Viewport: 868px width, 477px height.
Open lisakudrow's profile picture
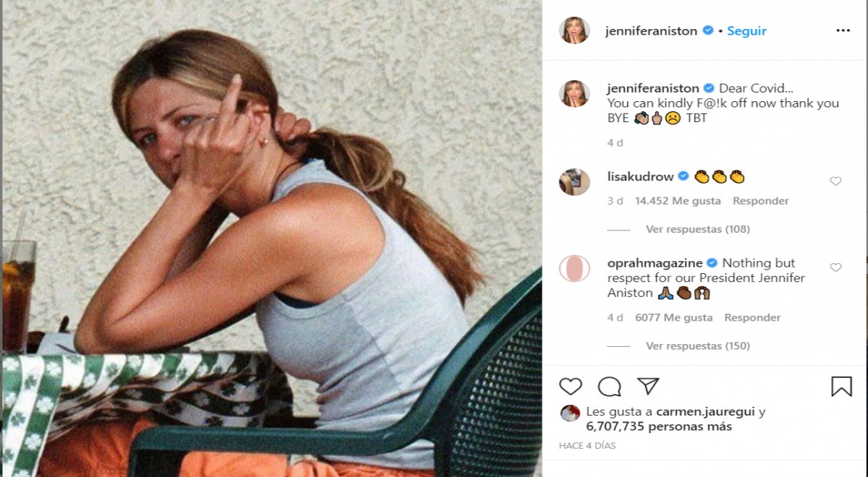tap(574, 181)
